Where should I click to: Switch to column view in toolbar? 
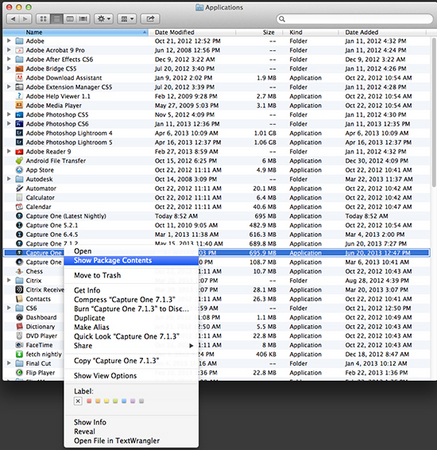point(70,19)
